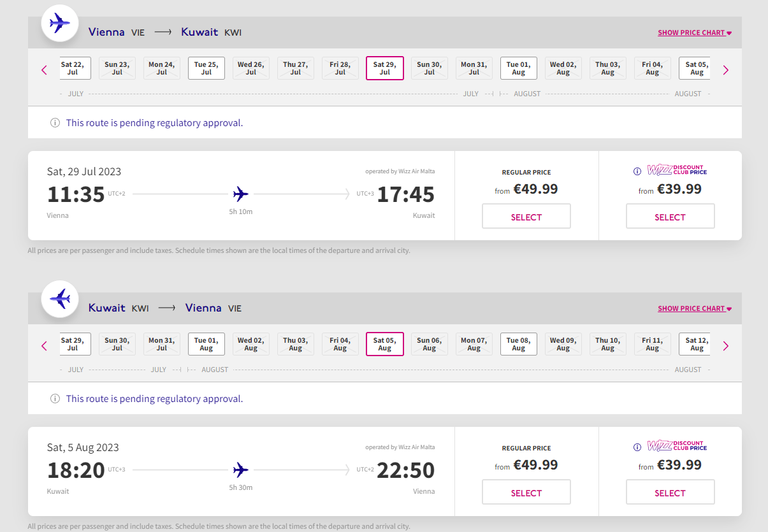
Task: Choose Fri 11 Aug in return date strip
Action: [x=653, y=344]
